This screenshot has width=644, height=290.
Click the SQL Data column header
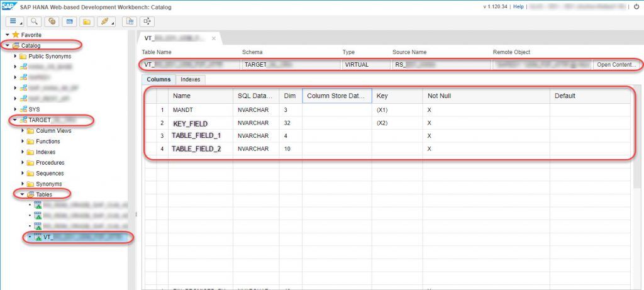tap(256, 96)
